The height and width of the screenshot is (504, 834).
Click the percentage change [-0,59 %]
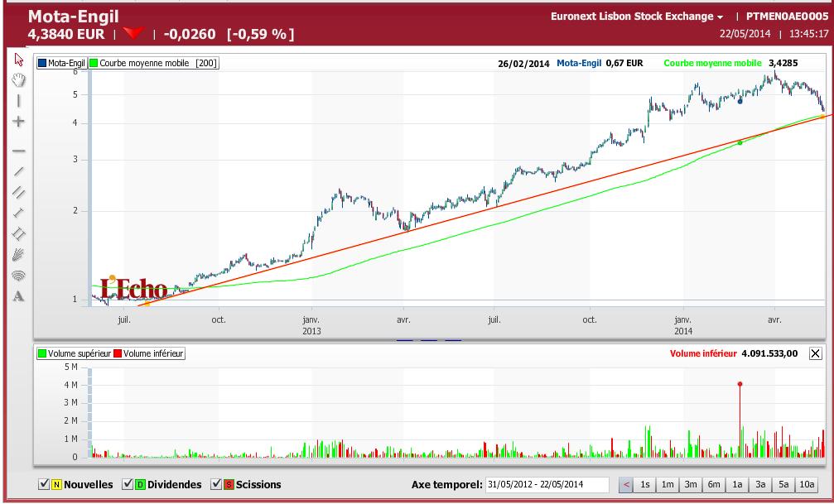pos(260,35)
